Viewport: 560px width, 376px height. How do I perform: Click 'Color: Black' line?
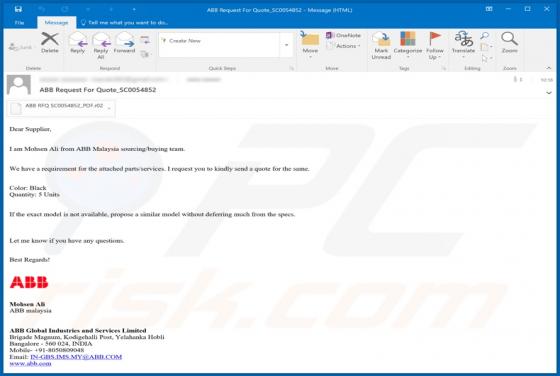coord(28,188)
